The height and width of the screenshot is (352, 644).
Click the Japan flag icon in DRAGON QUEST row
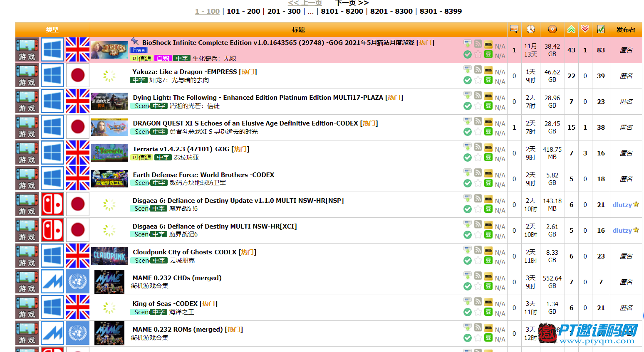click(x=78, y=127)
